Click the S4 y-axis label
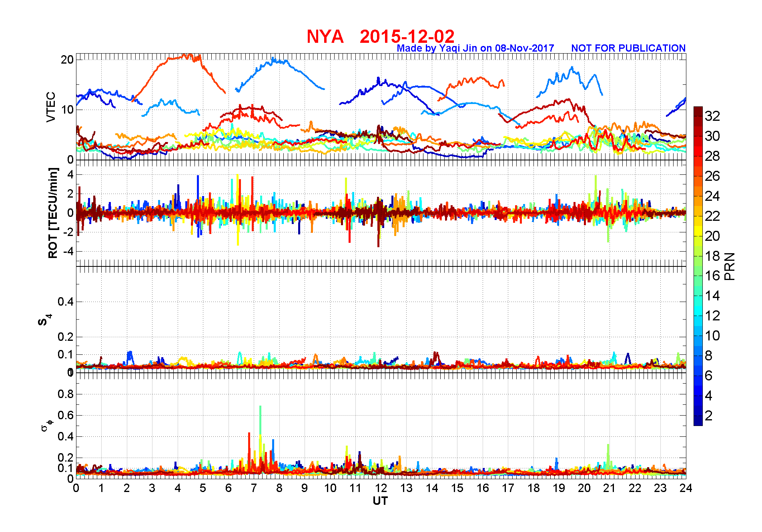The height and width of the screenshot is (532, 762). pos(45,320)
